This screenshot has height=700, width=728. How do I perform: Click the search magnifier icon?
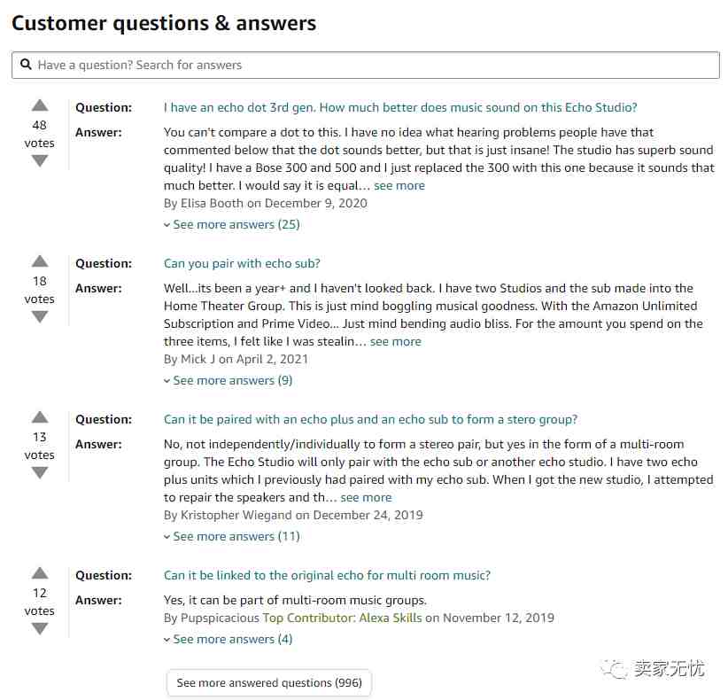point(26,65)
